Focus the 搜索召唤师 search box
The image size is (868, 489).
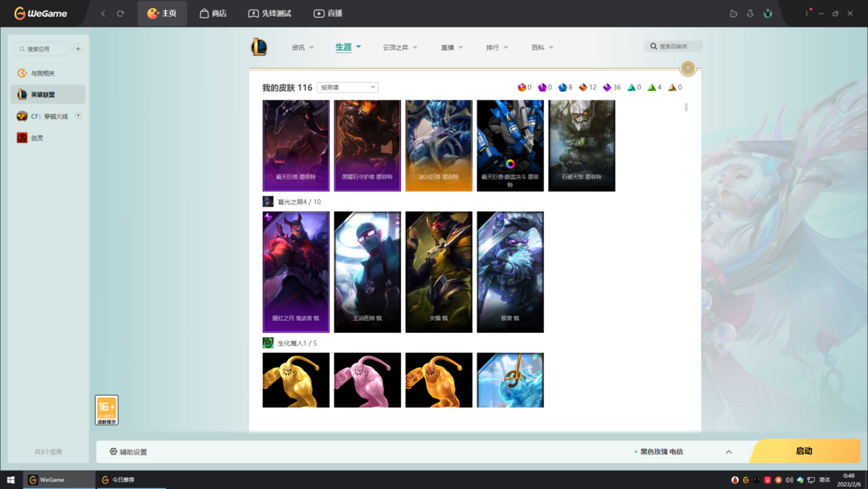(674, 47)
